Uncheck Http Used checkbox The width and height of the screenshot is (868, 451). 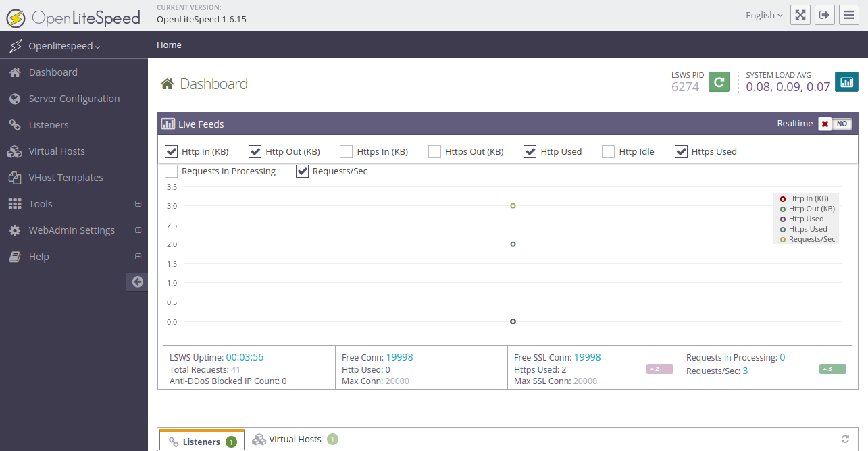[530, 151]
